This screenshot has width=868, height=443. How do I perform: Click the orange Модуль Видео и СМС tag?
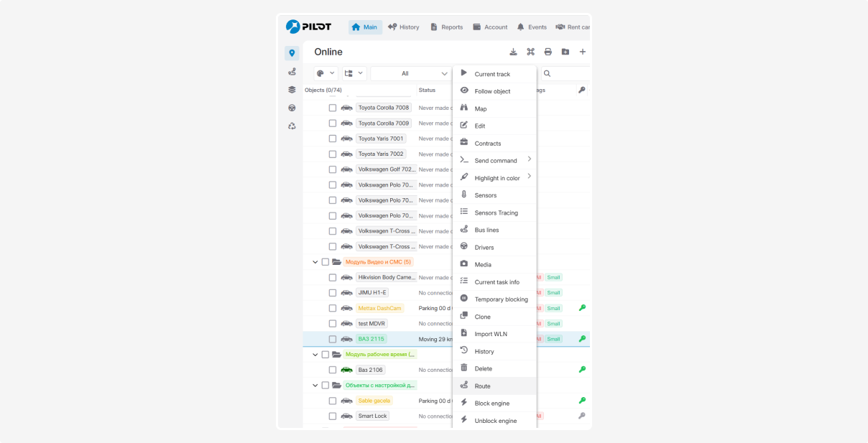tap(378, 262)
